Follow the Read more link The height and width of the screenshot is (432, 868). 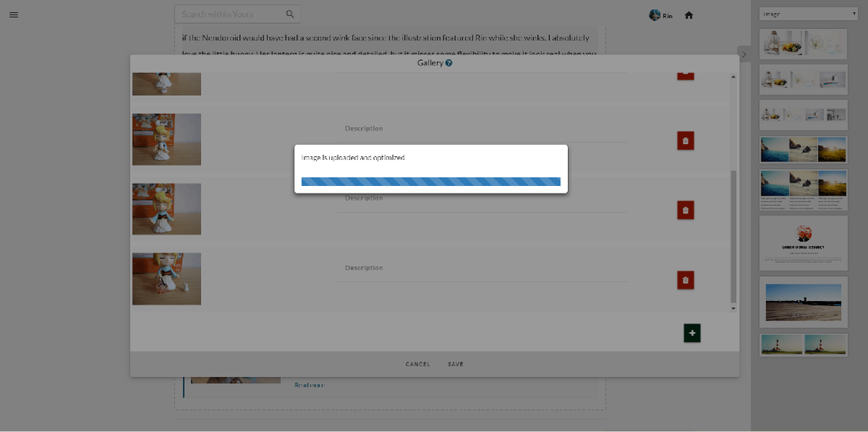coord(309,385)
